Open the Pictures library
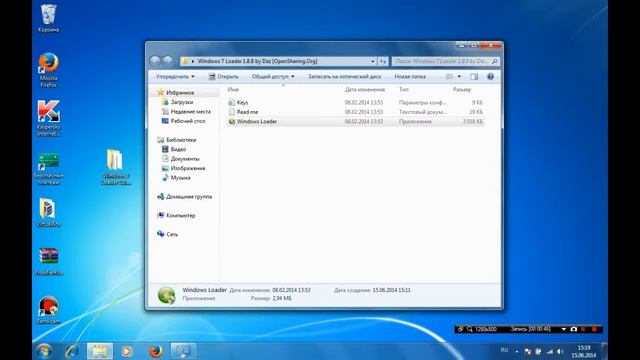640x360 pixels. 188,168
